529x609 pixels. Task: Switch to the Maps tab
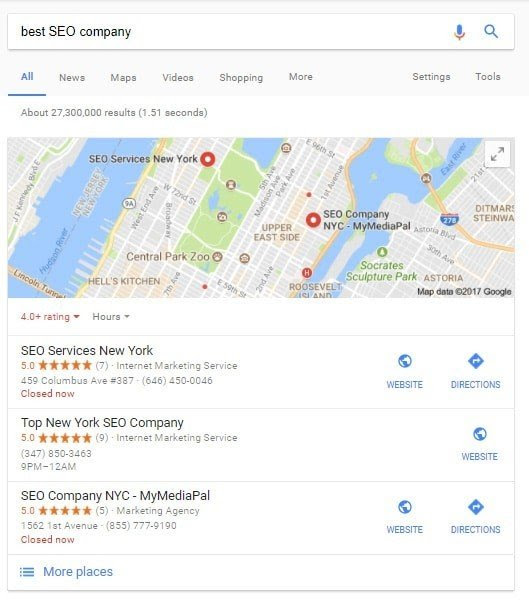123,77
